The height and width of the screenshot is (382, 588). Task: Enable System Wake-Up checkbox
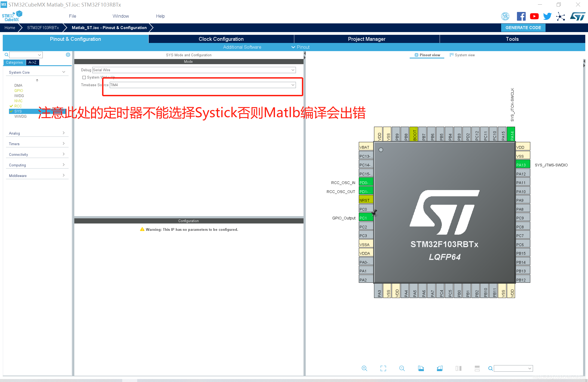click(84, 77)
